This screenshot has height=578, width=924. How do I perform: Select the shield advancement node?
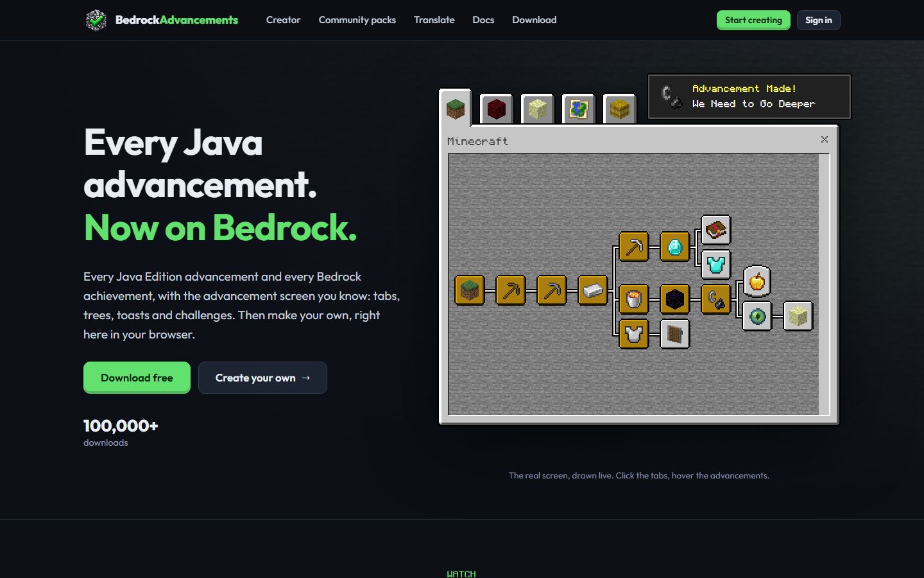pos(675,334)
